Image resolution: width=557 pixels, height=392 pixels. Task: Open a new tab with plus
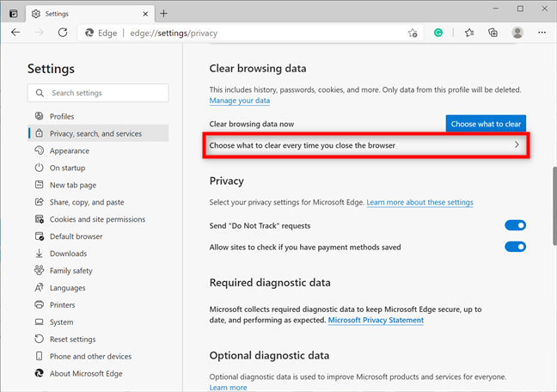coord(163,14)
